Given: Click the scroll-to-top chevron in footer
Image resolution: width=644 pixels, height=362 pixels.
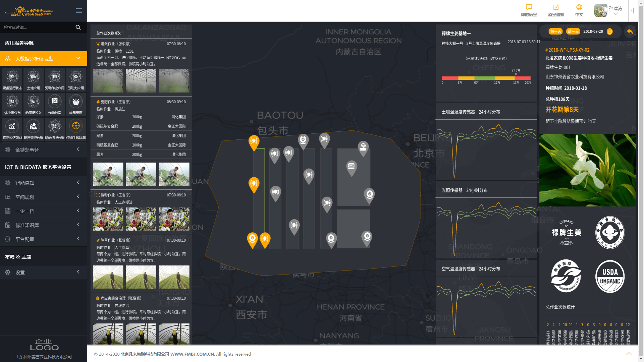Looking at the screenshot, I should click(x=629, y=354).
